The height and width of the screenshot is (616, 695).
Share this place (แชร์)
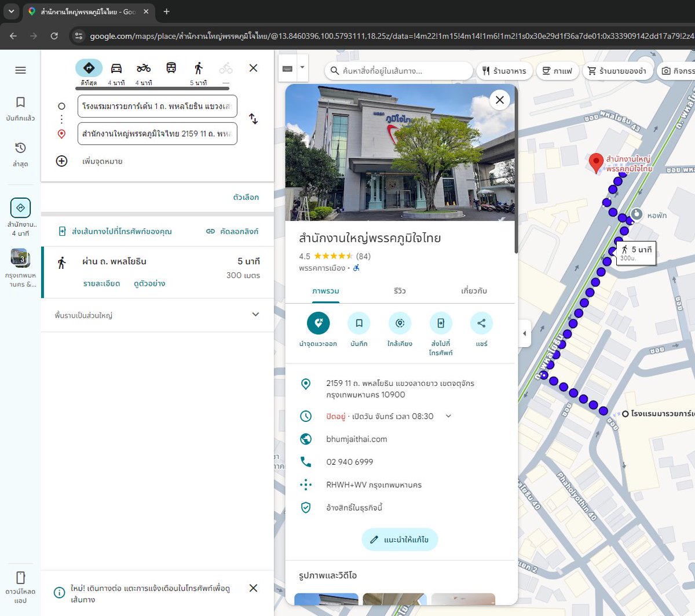tap(481, 330)
